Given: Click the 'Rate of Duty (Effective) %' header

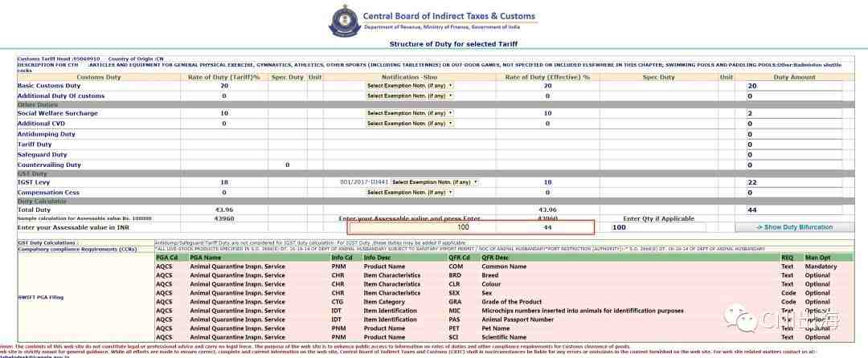Looking at the screenshot, I should (547, 77).
